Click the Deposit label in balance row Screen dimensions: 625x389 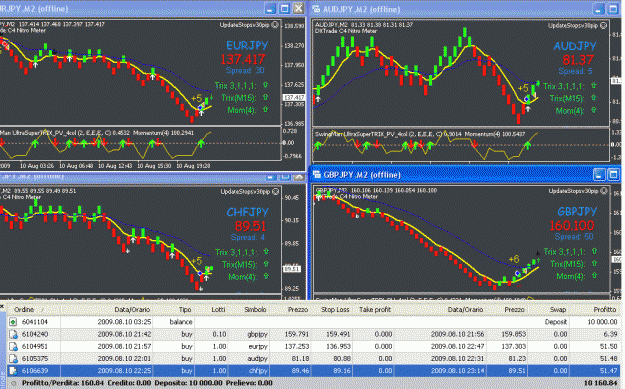point(556,322)
